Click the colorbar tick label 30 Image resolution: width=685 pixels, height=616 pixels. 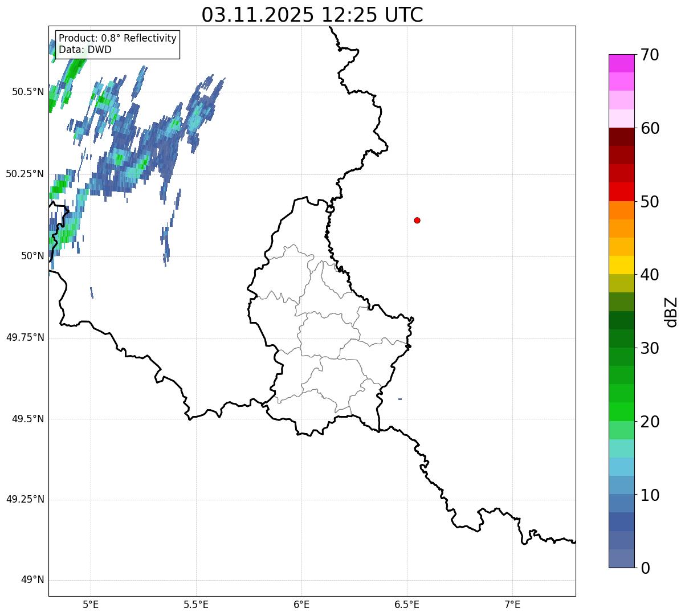(x=650, y=348)
